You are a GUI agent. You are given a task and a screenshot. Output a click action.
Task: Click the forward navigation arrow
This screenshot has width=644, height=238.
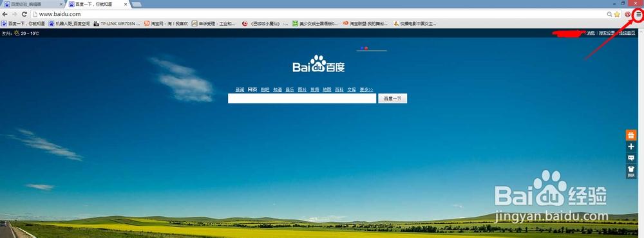click(x=15, y=14)
